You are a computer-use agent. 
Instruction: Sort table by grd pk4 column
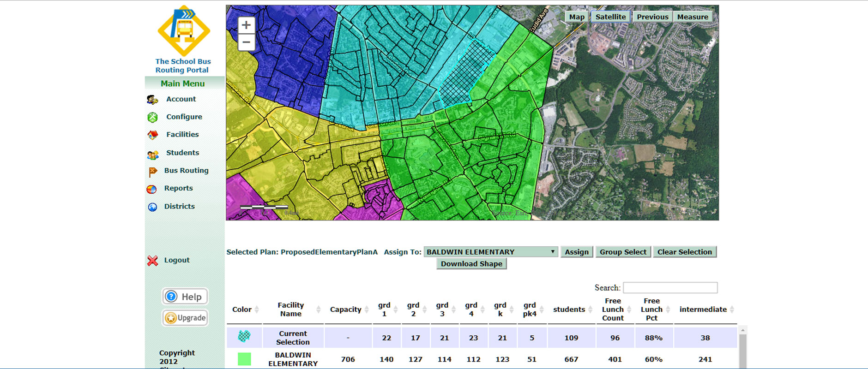tap(532, 309)
